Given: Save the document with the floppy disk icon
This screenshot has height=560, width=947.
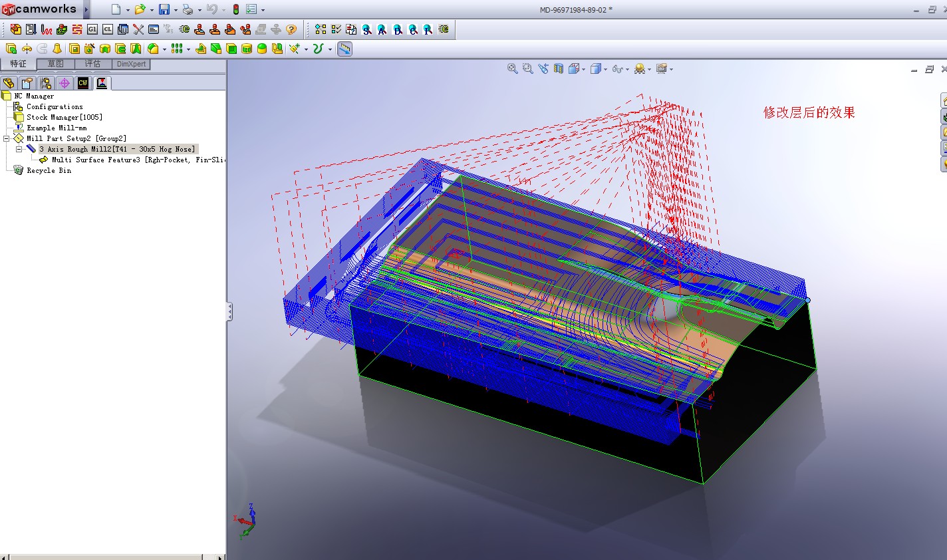Looking at the screenshot, I should [x=164, y=9].
